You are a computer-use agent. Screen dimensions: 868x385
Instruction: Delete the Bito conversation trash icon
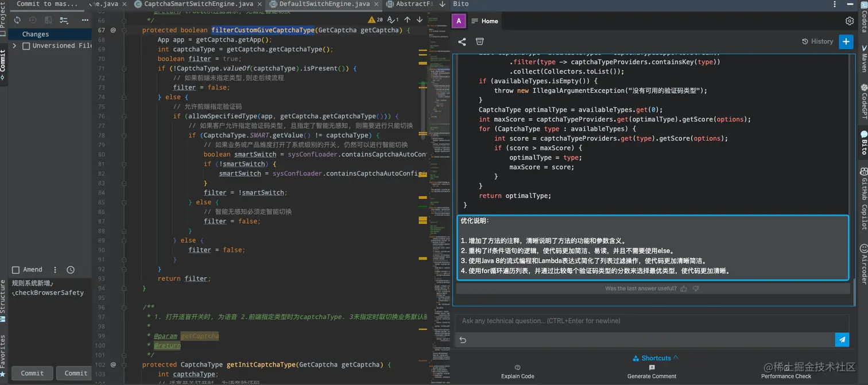click(x=480, y=41)
